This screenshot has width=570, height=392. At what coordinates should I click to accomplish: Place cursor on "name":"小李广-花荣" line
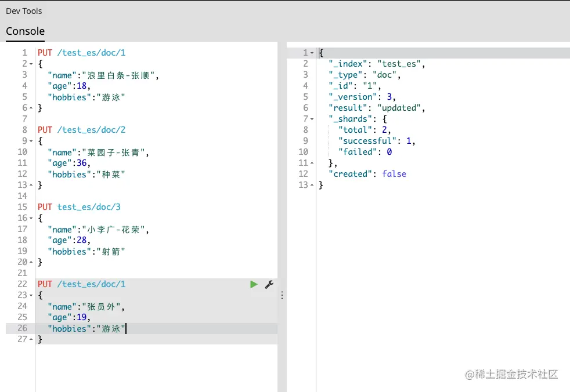point(98,230)
